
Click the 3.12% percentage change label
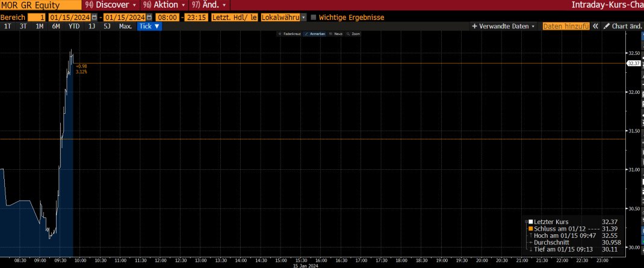point(81,72)
